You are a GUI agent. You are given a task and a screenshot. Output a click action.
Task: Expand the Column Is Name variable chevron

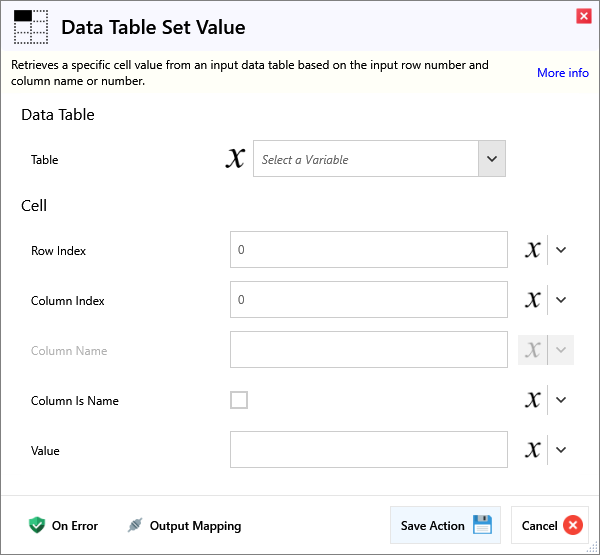click(561, 400)
